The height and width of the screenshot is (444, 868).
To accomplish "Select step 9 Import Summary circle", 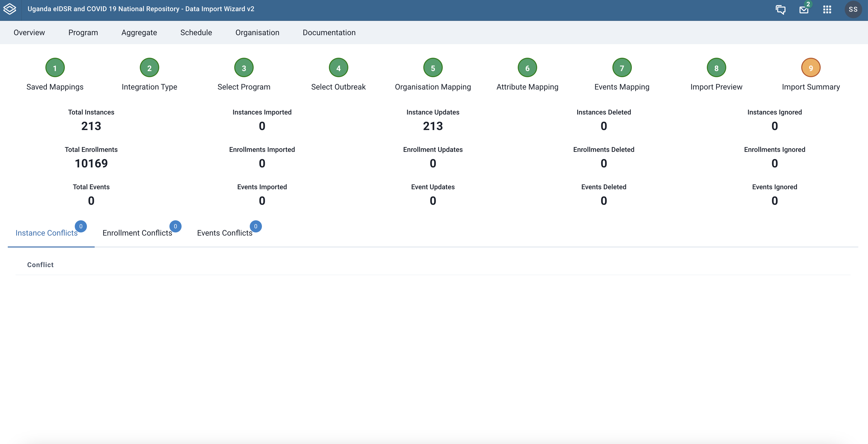I will click(x=811, y=68).
